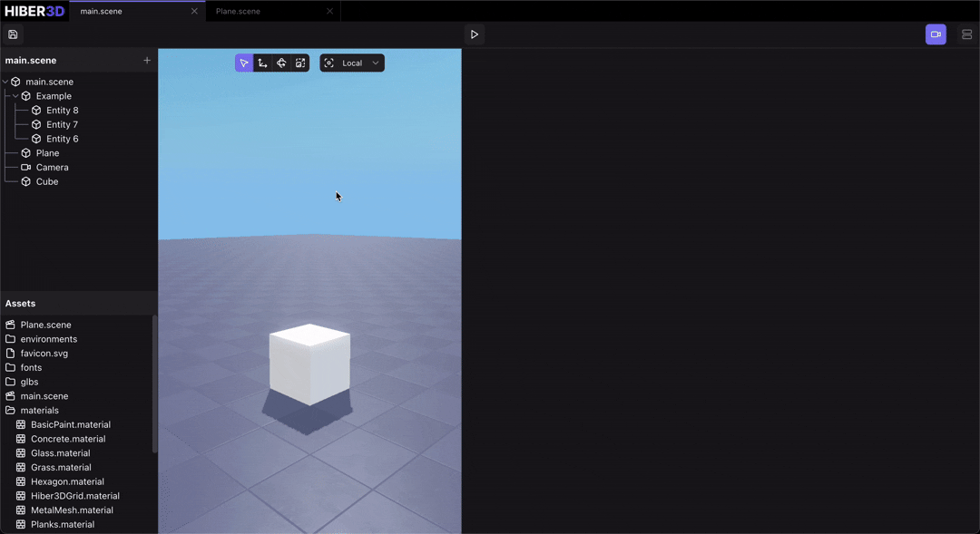Select the move/translate tool
Screen dimensions: 980x534
click(x=262, y=63)
